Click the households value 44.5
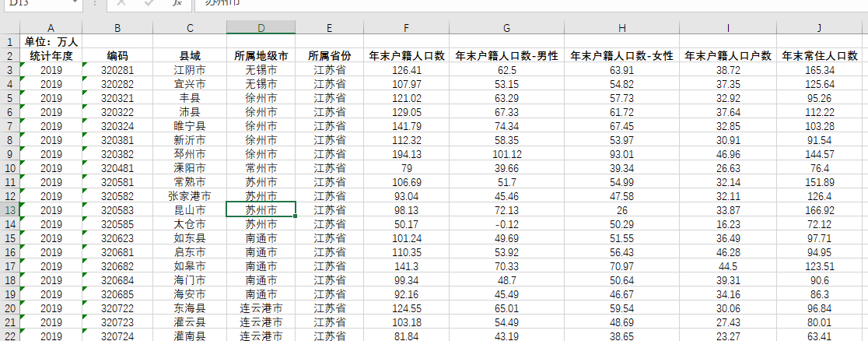The width and height of the screenshot is (868, 341). point(727,266)
